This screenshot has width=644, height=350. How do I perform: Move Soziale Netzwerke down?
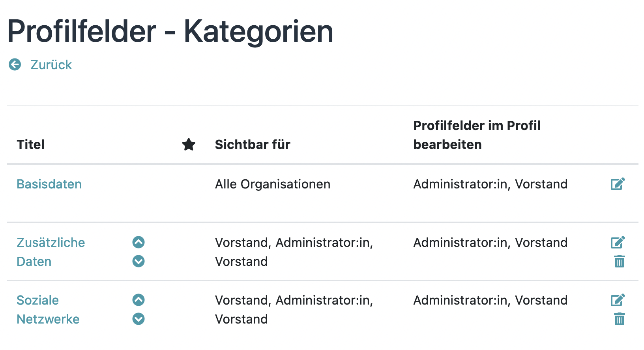[139, 319]
